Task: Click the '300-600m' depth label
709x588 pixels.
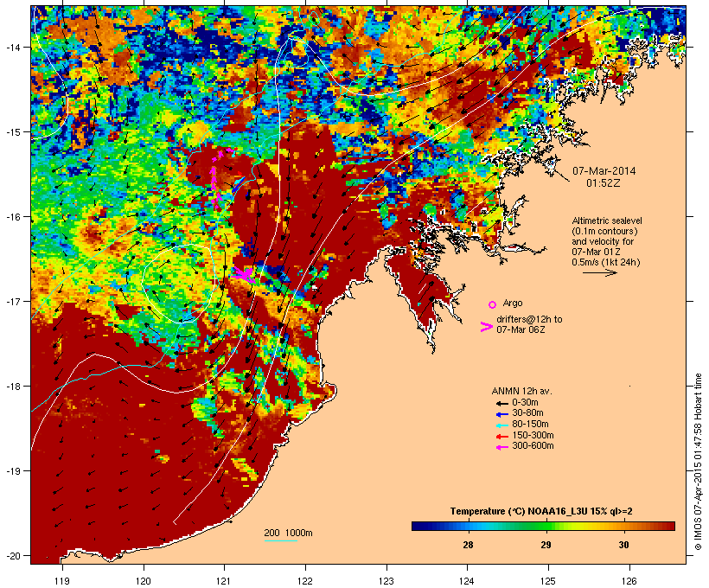Action: point(533,446)
